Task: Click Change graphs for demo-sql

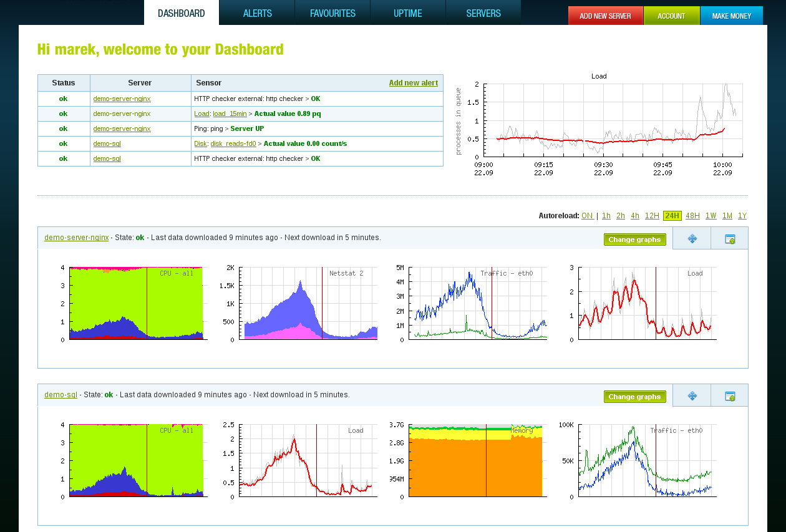Action: pos(634,397)
